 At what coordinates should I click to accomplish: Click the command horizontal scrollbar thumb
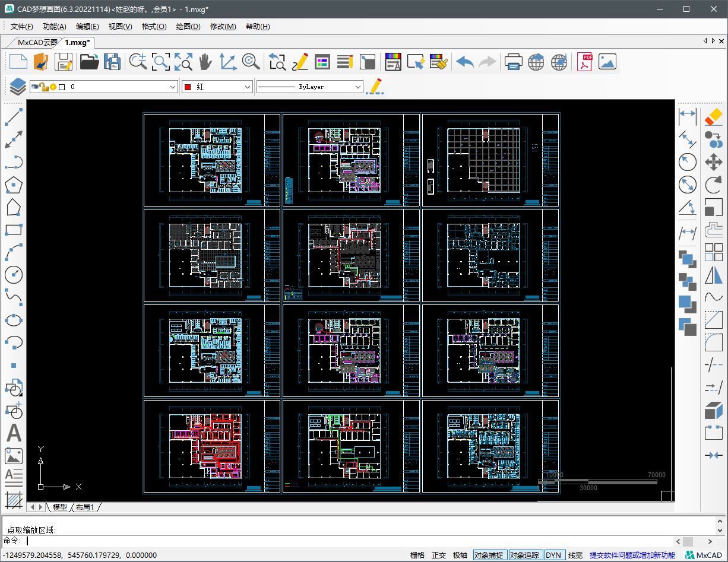pyautogui.click(x=688, y=541)
